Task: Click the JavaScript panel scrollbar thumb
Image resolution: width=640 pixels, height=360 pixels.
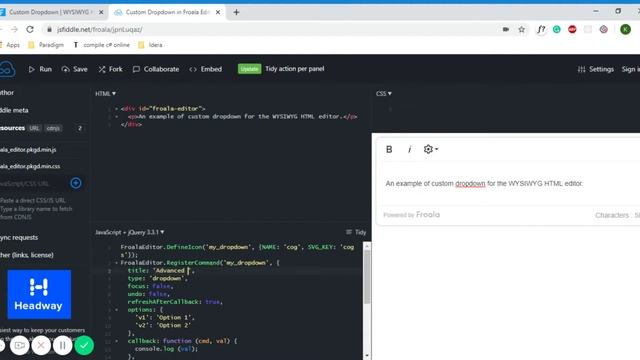Action: [367, 277]
